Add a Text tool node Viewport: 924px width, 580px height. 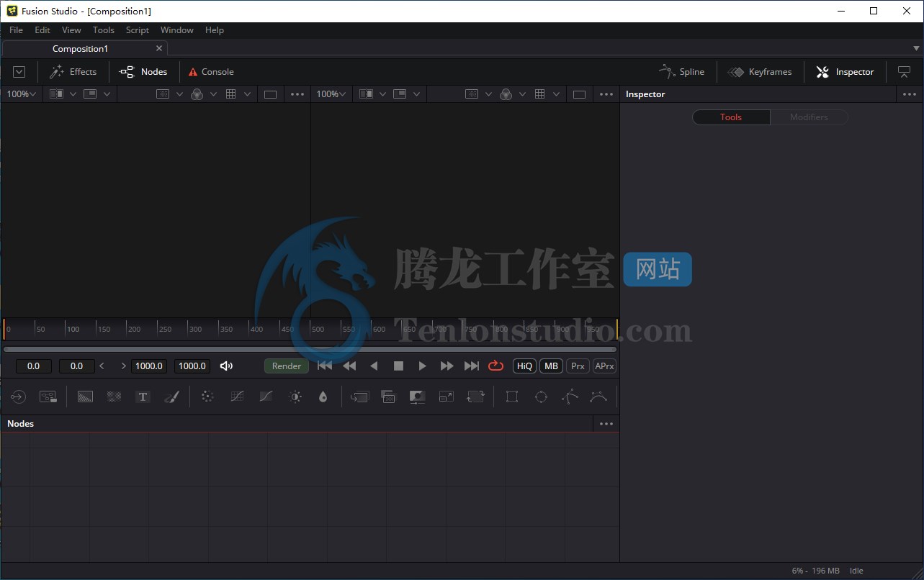coord(143,397)
